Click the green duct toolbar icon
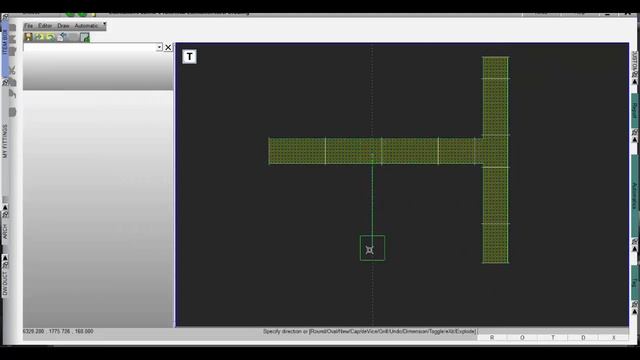The image size is (640, 360). 84,38
